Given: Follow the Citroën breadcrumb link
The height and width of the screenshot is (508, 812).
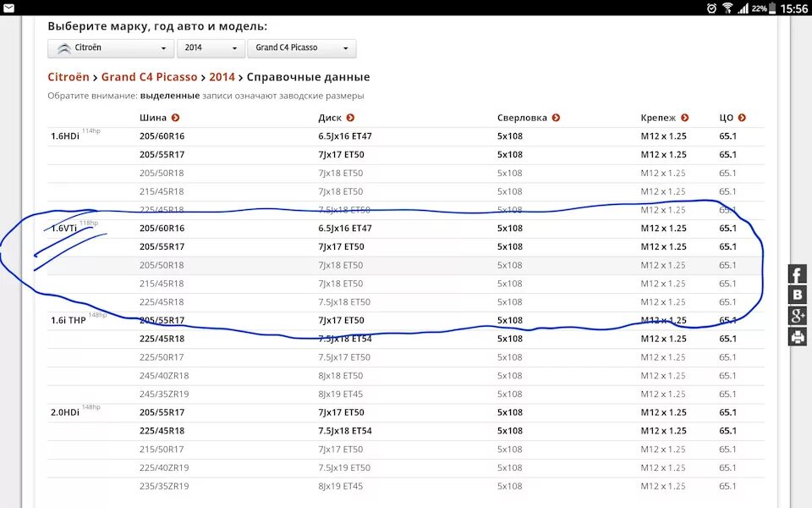Looking at the screenshot, I should (x=69, y=77).
